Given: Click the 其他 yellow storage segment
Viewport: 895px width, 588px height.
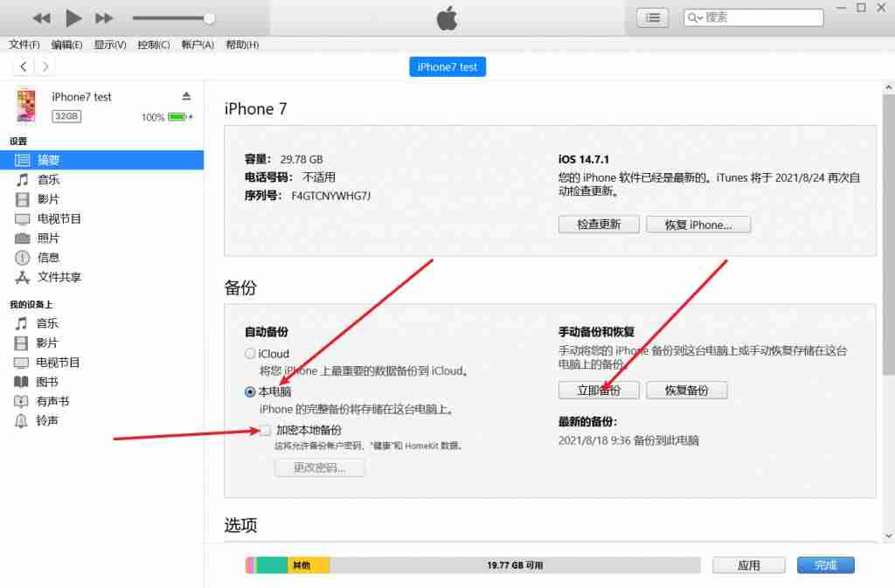Looking at the screenshot, I should (x=309, y=565).
